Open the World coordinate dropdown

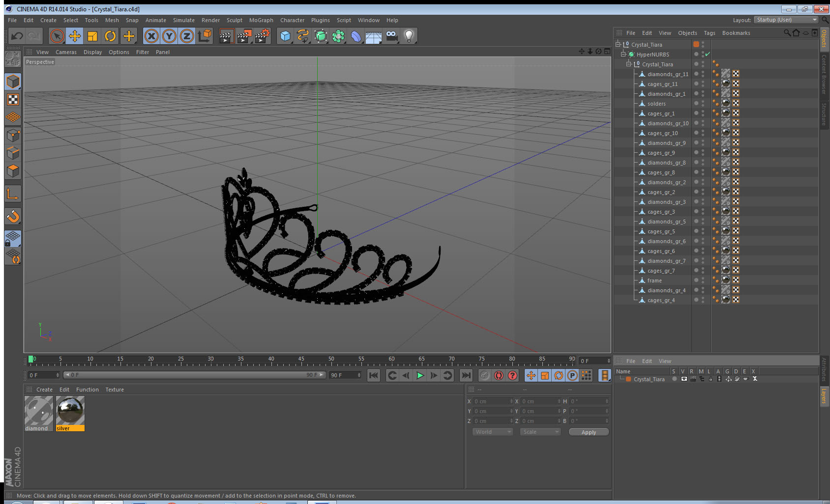tap(493, 432)
